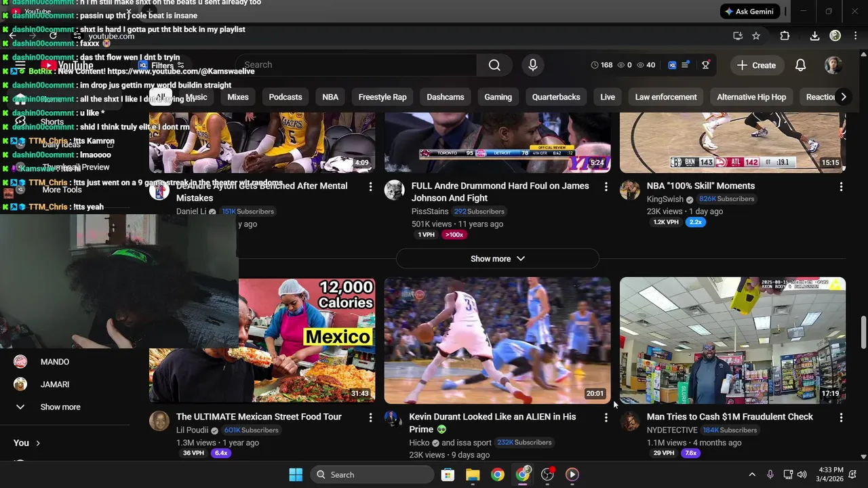Click the YouTube search input field
Viewport: 868px width, 488px height.
(x=356, y=65)
